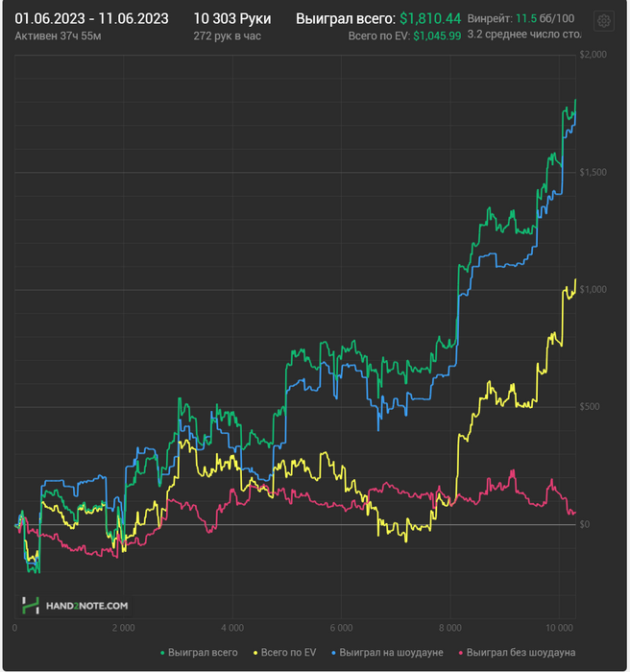Toggle the green "Выиграл всего" legend series
Viewport: 630px width, 672px height.
coord(203,654)
